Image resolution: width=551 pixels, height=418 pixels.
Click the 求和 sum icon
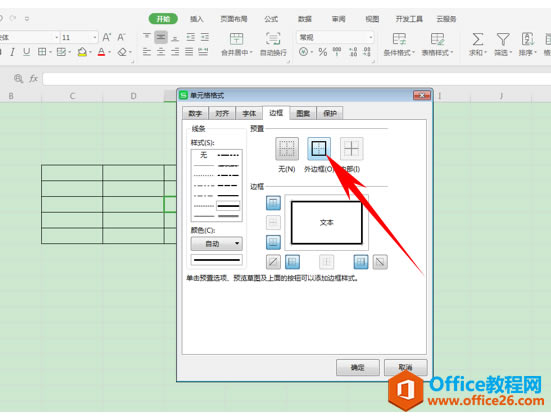click(477, 39)
